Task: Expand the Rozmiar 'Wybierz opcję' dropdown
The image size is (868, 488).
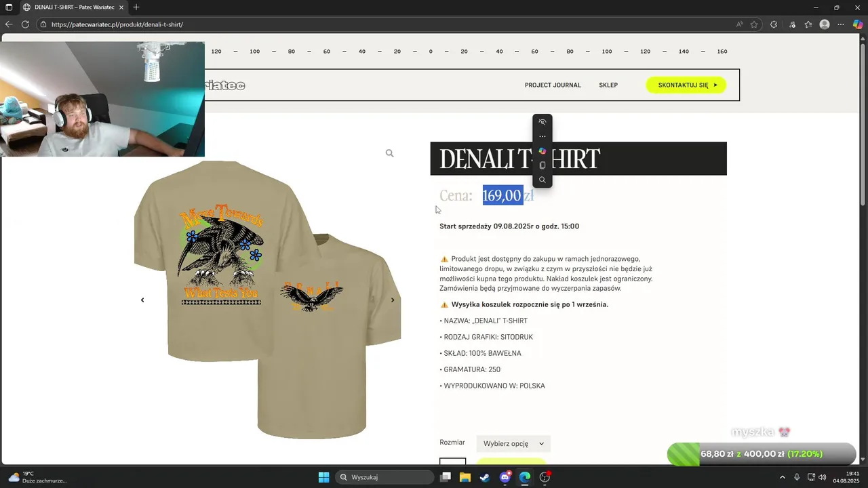Action: click(x=513, y=444)
